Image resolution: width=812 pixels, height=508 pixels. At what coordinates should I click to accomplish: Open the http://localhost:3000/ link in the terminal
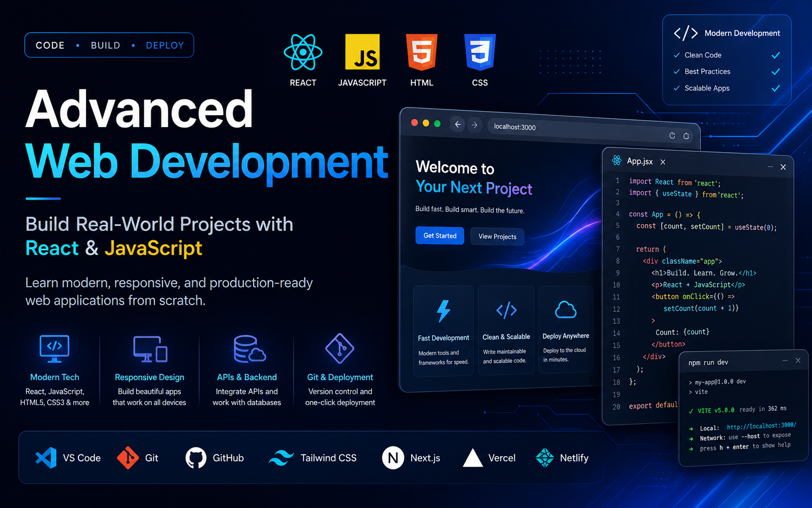(x=761, y=426)
